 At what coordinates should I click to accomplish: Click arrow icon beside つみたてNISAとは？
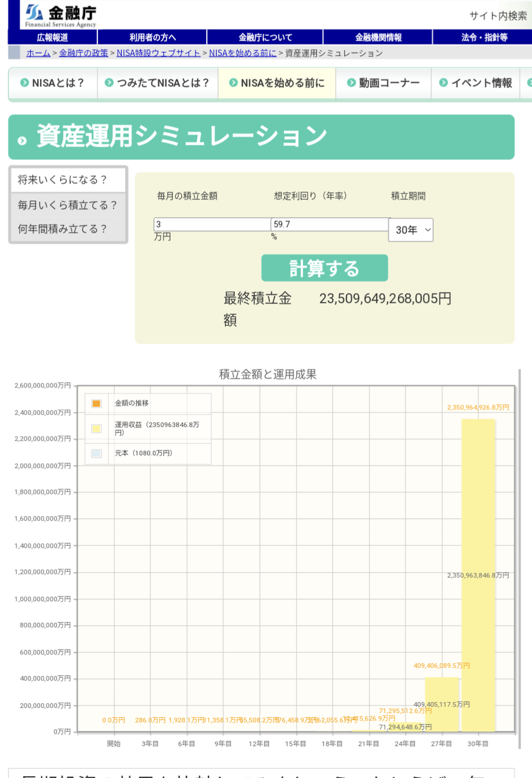[109, 83]
